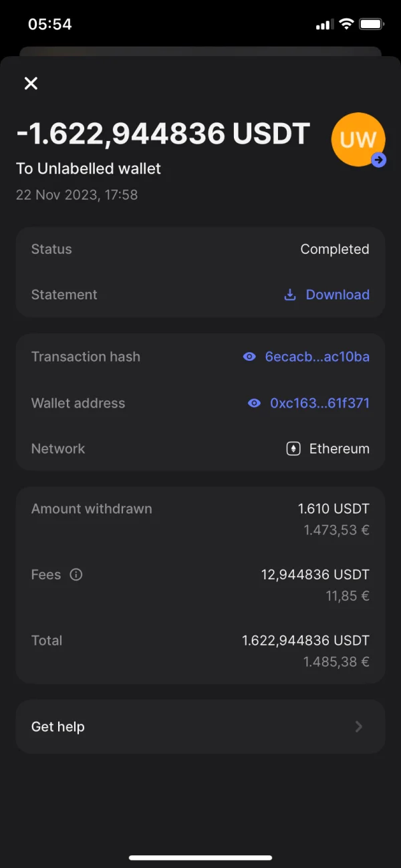Tap the home indicator bar
401x868 pixels.
pyautogui.click(x=200, y=857)
